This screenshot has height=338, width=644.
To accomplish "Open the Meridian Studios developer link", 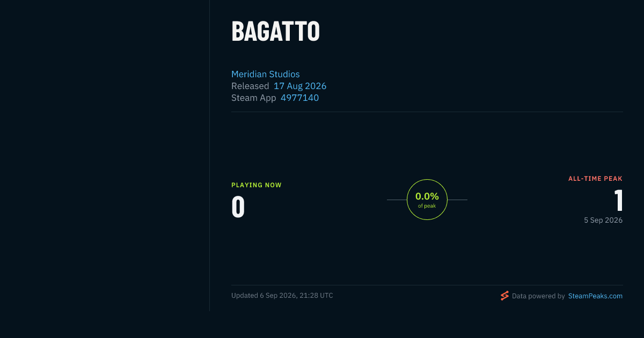I will tap(266, 74).
